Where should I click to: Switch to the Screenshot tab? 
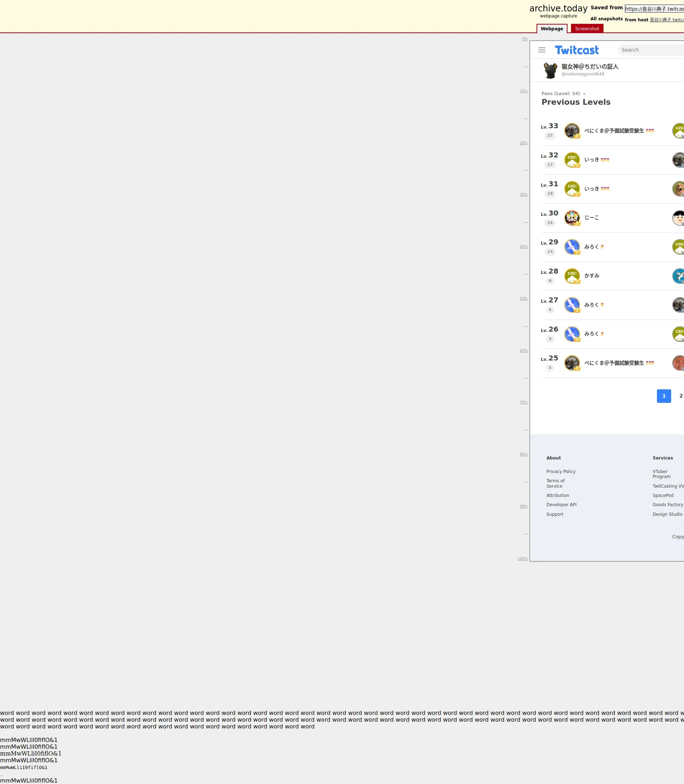tap(587, 28)
